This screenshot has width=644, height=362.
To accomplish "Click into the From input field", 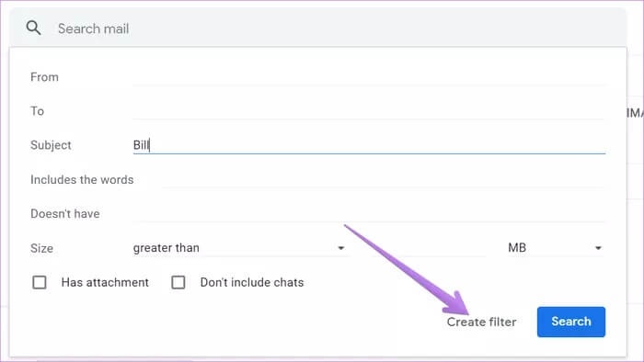I will (x=369, y=77).
